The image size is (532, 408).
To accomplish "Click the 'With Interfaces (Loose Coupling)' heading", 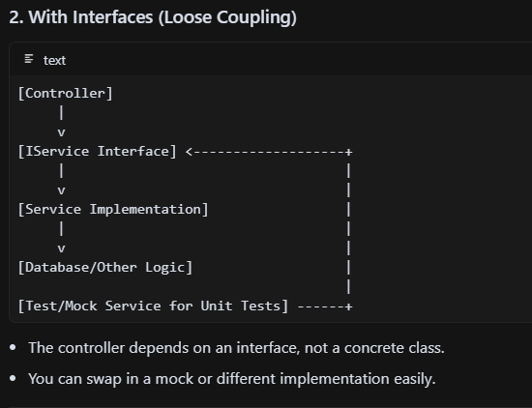I will pos(163,17).
